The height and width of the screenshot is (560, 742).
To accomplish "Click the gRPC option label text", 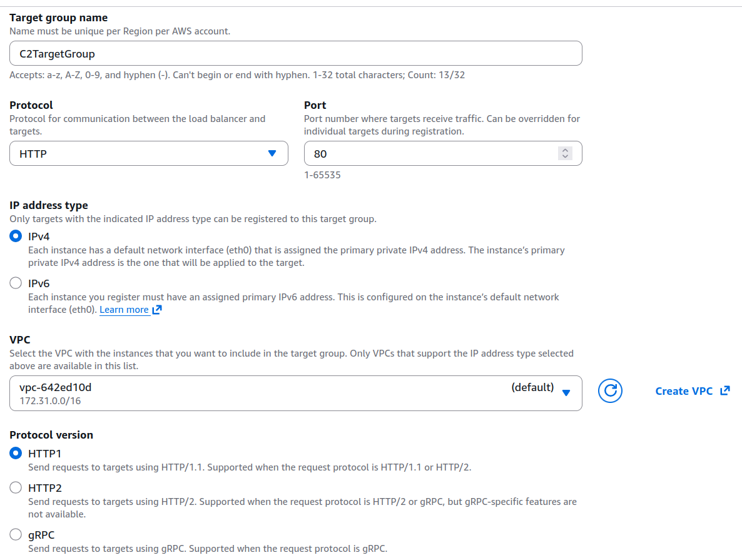I will pyautogui.click(x=42, y=535).
